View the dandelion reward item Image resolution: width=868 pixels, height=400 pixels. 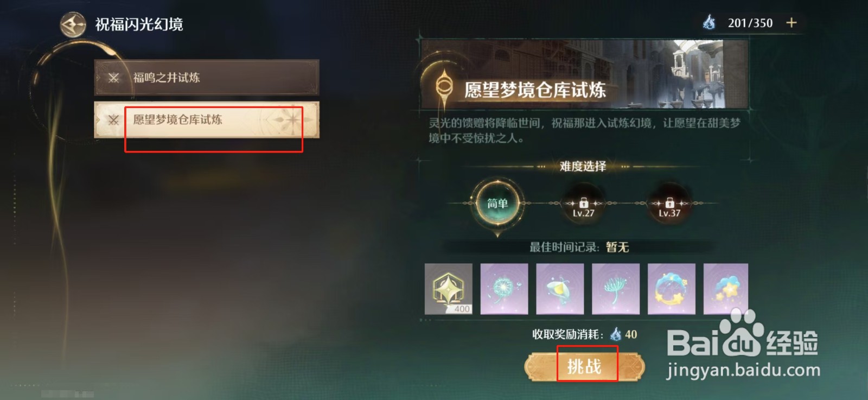tap(504, 289)
